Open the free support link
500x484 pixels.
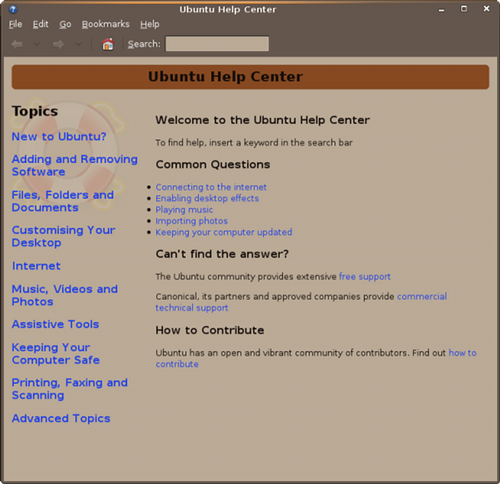pos(365,277)
